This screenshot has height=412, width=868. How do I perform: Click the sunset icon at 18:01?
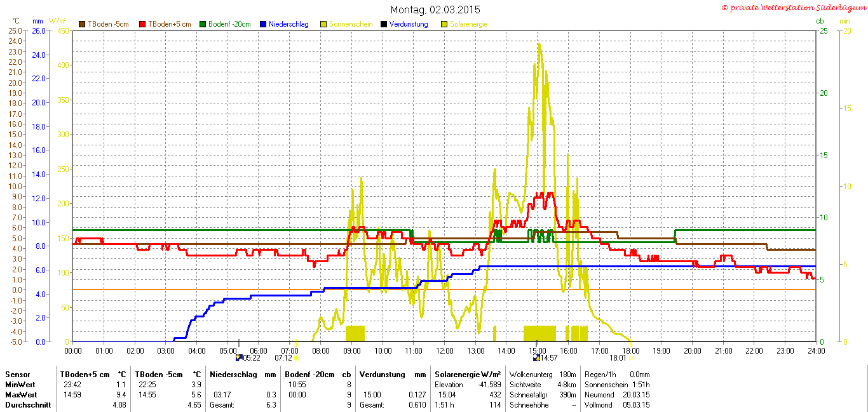click(631, 358)
